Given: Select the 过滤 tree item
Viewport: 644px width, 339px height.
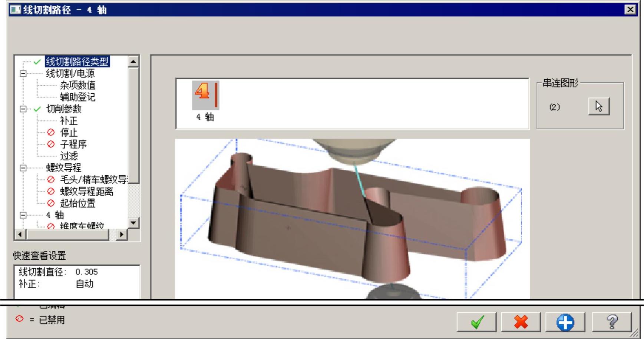Looking at the screenshot, I should pos(69,156).
